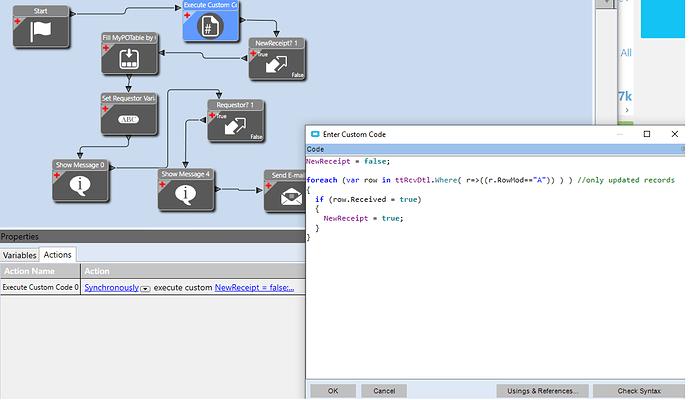Switch to the Actions tab
This screenshot has width=690, height=400.
(58, 254)
